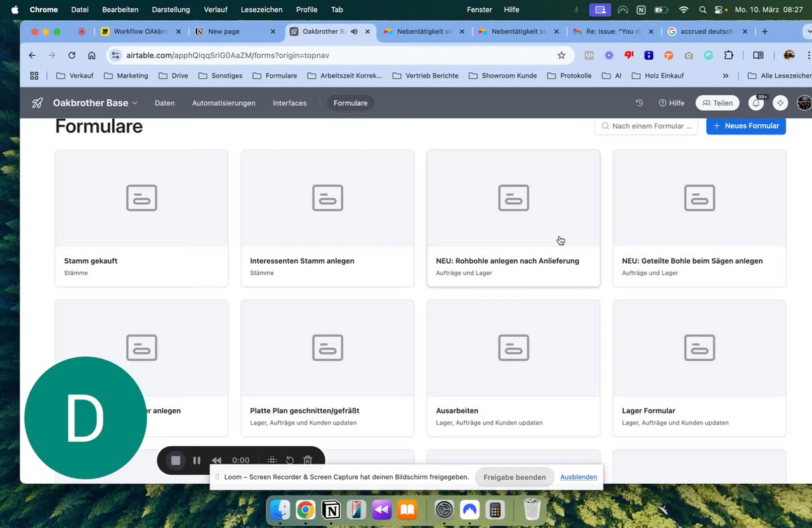Click the Airtable rocket logo
Image resolution: width=812 pixels, height=528 pixels.
(37, 103)
